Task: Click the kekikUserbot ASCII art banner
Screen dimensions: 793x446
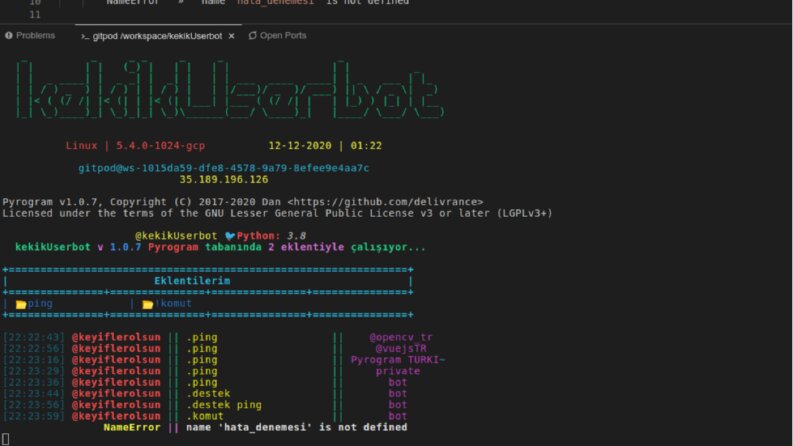Action: click(x=230, y=90)
